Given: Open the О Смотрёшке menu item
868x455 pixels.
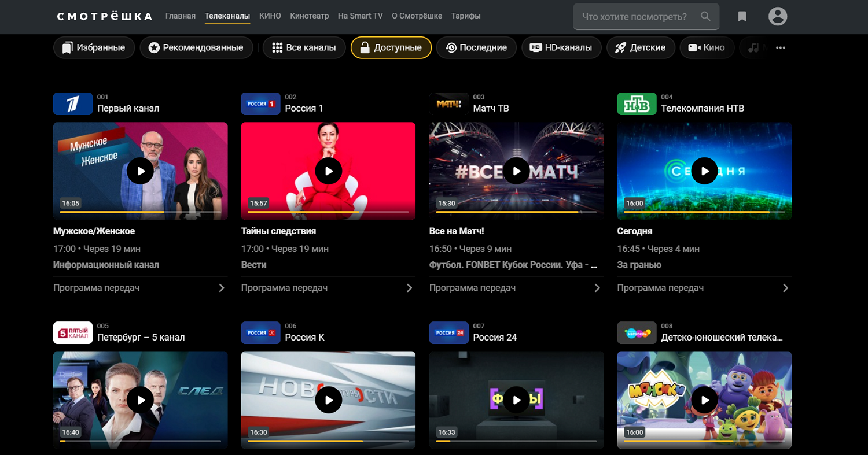Looking at the screenshot, I should point(417,16).
